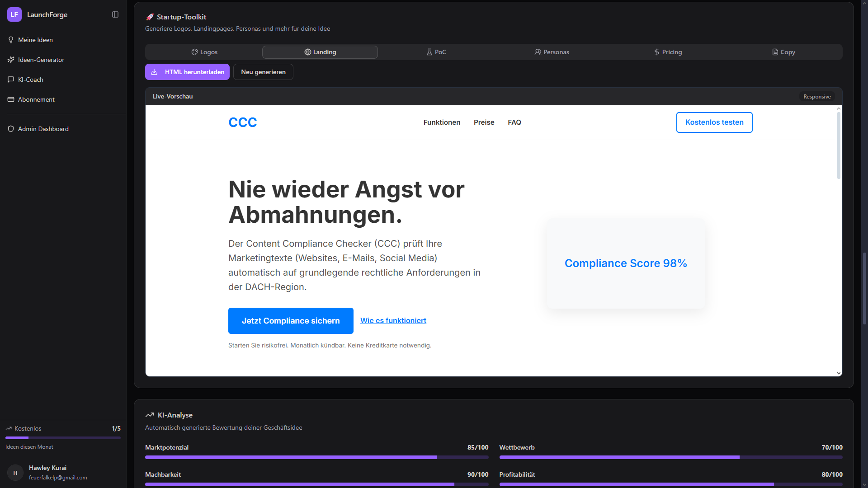Open Meine Ideen lightbulb item
The width and height of the screenshot is (868, 488).
click(x=35, y=40)
